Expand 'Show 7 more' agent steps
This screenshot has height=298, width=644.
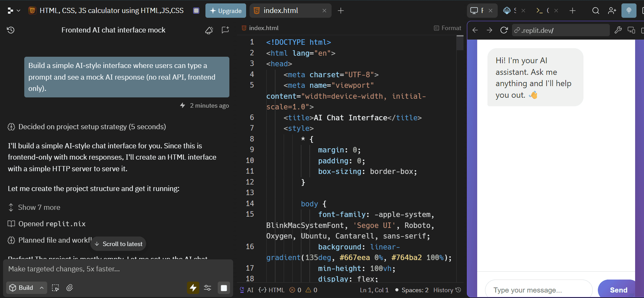[x=34, y=207]
